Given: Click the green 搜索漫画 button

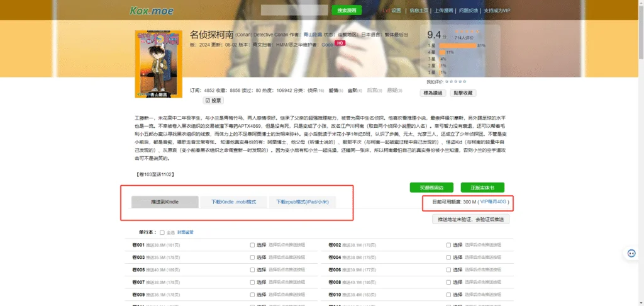Looking at the screenshot, I should [x=347, y=10].
